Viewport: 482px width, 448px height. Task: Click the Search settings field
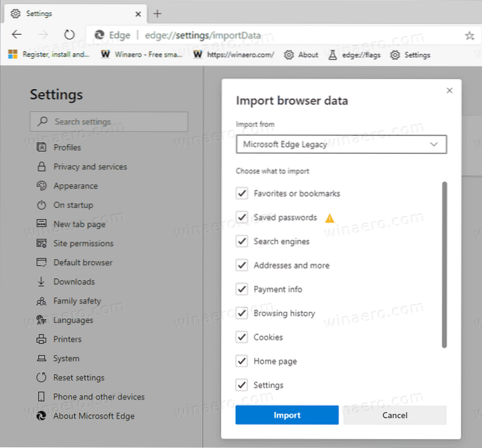tap(109, 121)
